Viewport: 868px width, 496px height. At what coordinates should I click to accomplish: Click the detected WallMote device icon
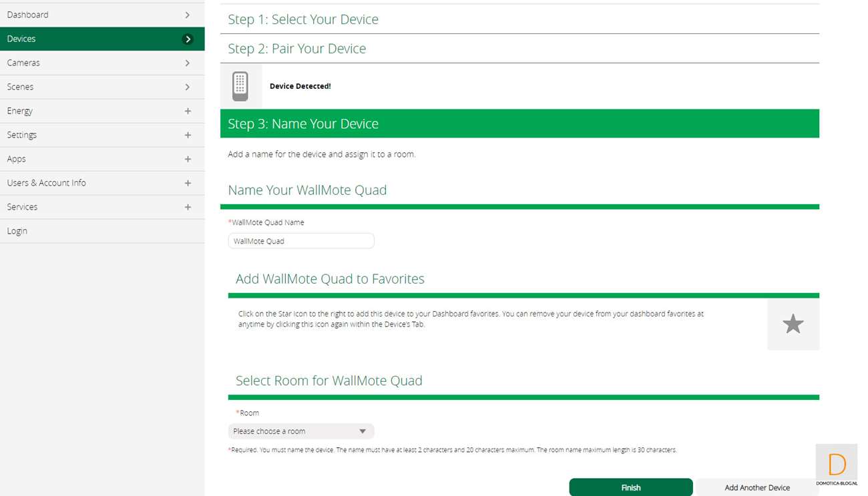[240, 86]
